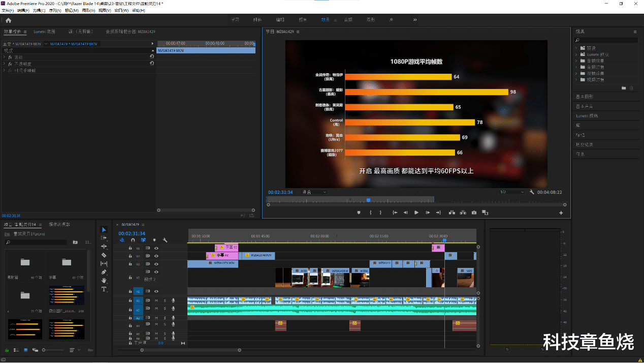Click Add Marker in program monitor
This screenshot has width=644, height=363.
coord(359,213)
